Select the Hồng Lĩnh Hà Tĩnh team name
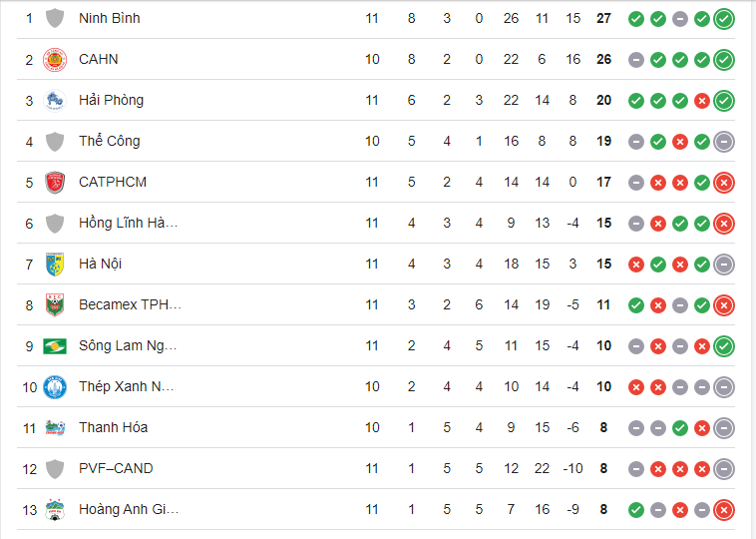Image resolution: width=756 pixels, height=539 pixels. tap(128, 223)
